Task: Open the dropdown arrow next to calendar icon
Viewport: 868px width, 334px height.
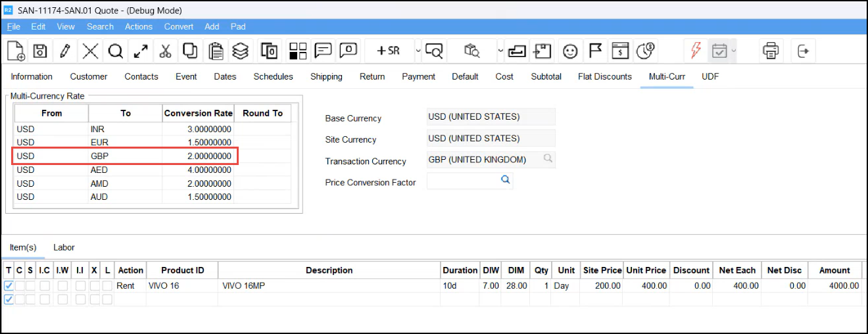Action: tap(734, 51)
